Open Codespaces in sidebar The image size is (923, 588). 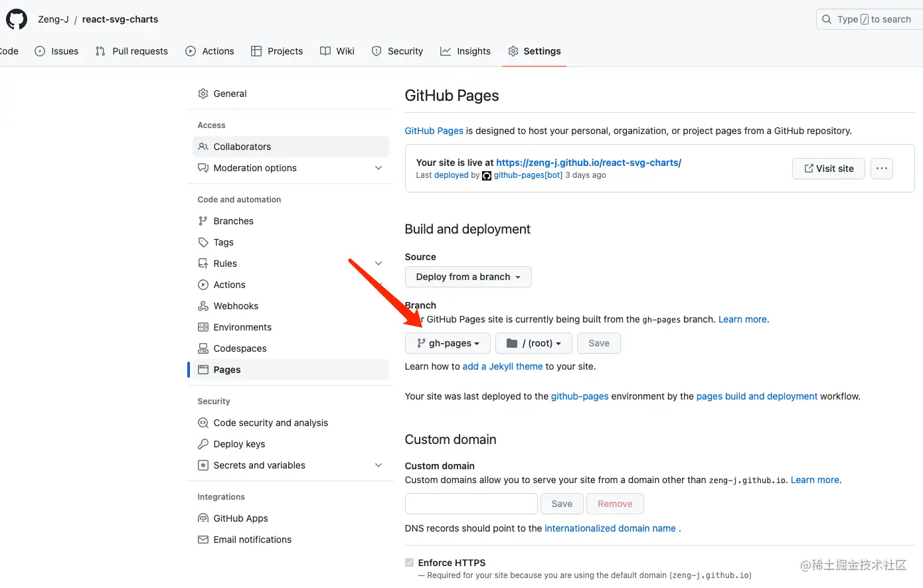290,348
